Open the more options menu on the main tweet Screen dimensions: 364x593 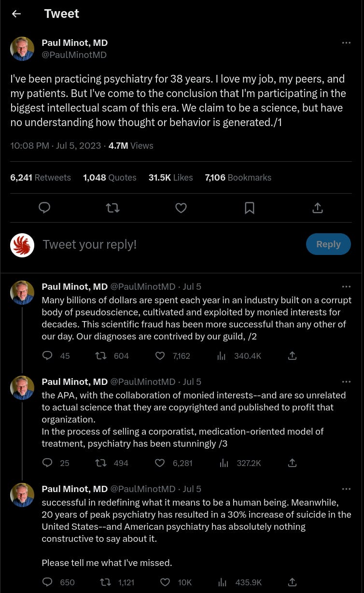coord(346,43)
